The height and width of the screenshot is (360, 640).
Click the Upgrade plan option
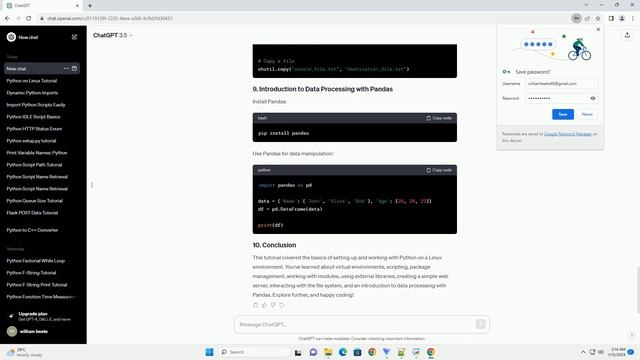tap(42, 316)
